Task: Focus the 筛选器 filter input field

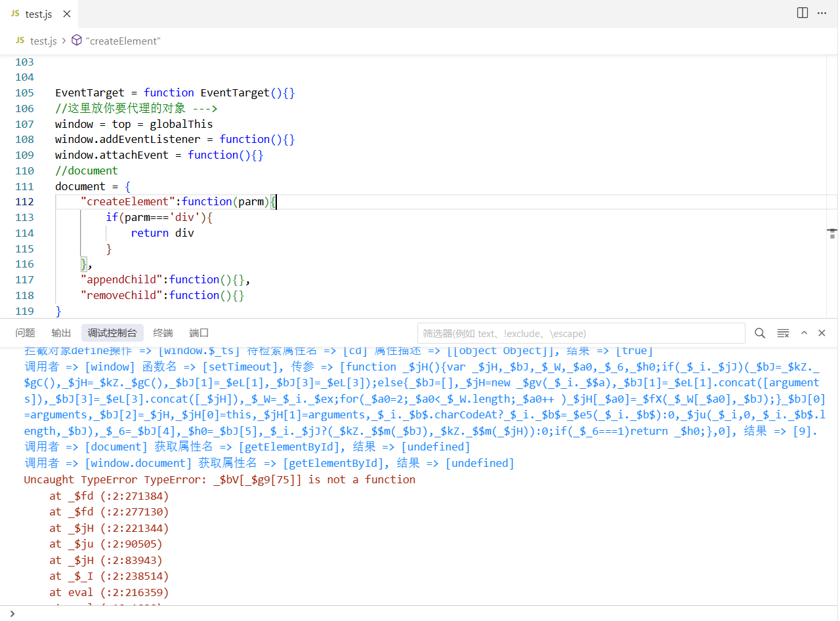Action: pos(581,333)
